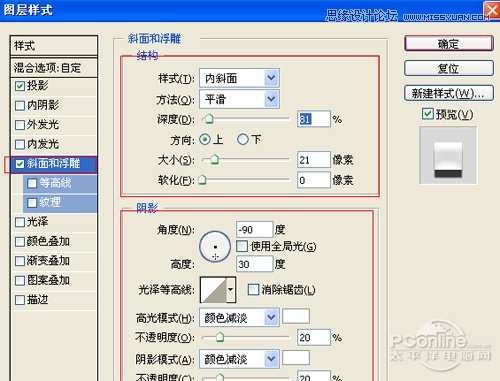Screen dimensions: 500x381
Task: Enable the 纹理 sub-option checkbox
Action: (32, 202)
